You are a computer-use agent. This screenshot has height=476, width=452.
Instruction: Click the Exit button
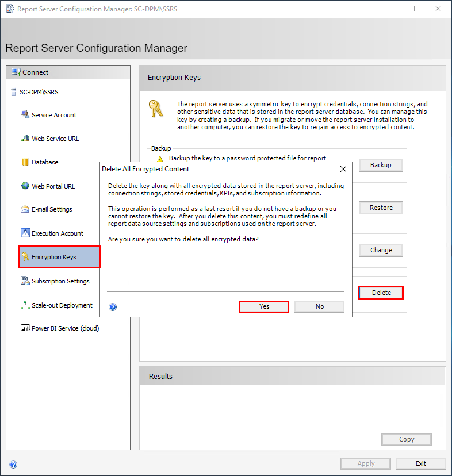(421, 463)
